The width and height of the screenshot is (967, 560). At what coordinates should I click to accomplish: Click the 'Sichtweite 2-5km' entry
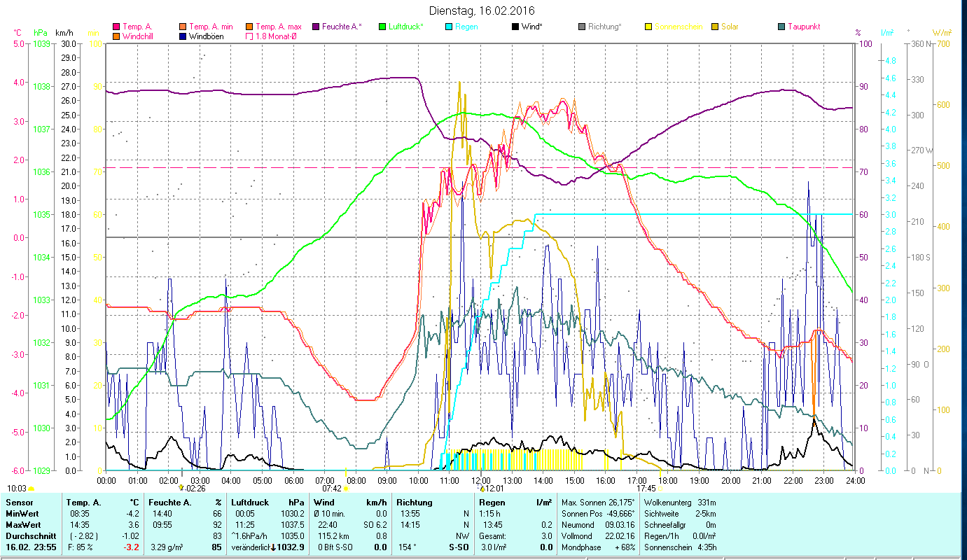point(680,514)
